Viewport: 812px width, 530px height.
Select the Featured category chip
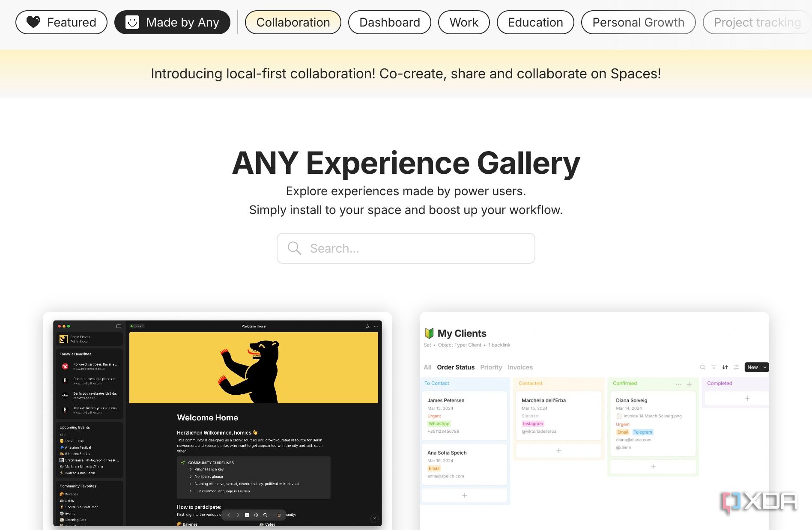point(61,22)
